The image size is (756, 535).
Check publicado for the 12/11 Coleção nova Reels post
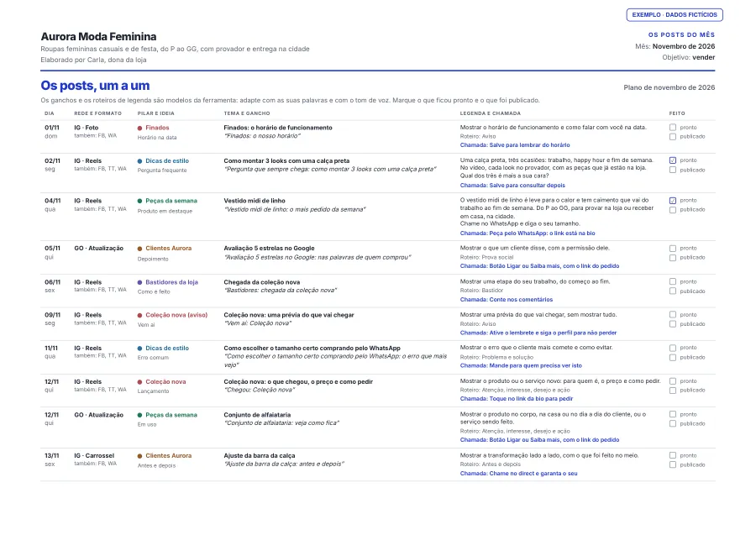pos(673,391)
